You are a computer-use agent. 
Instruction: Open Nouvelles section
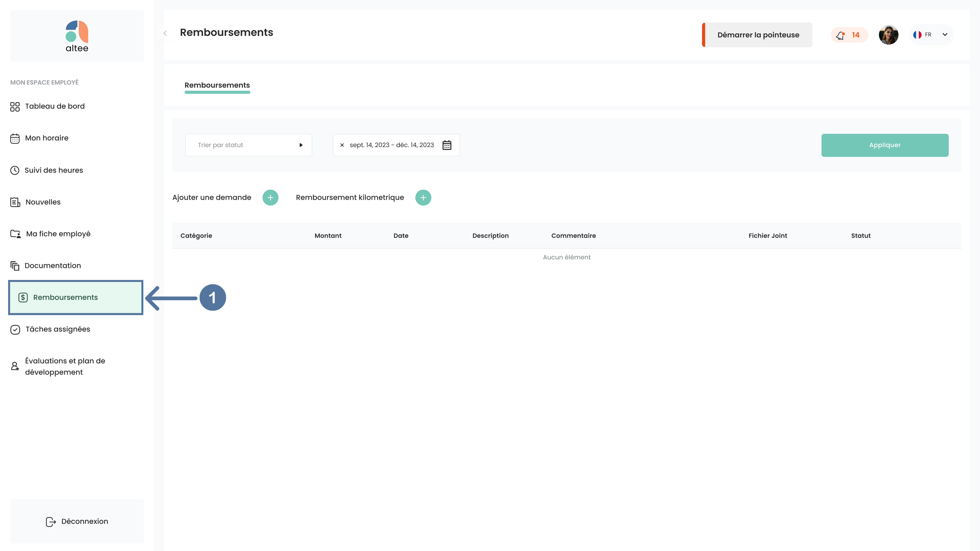pyautogui.click(x=43, y=202)
